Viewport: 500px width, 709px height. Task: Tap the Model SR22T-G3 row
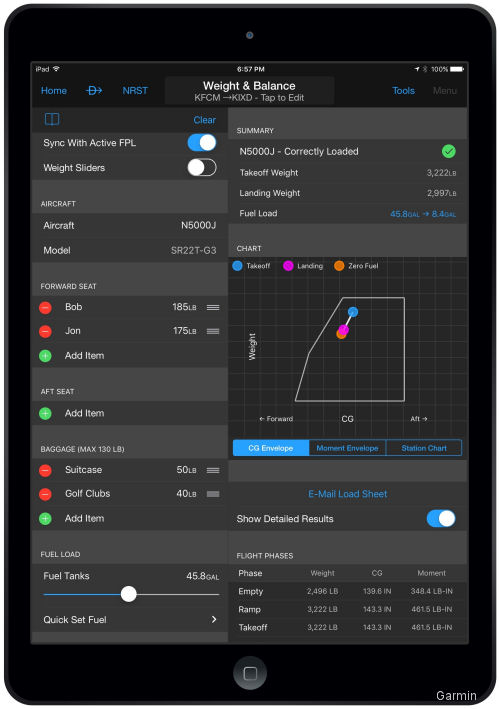click(x=130, y=250)
